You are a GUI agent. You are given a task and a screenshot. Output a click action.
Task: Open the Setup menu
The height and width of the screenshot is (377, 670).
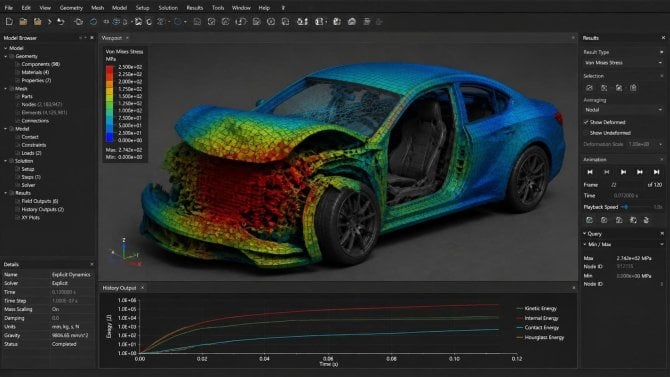point(142,8)
